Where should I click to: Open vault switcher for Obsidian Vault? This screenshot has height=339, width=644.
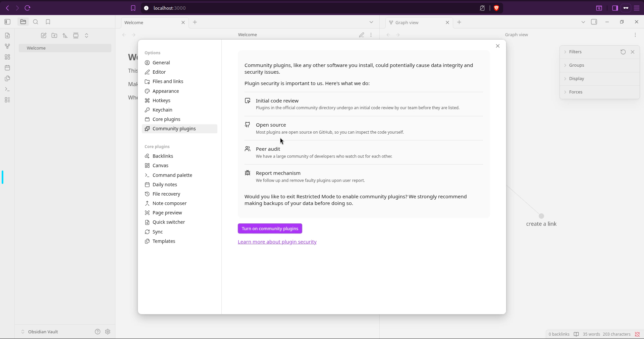(x=40, y=332)
